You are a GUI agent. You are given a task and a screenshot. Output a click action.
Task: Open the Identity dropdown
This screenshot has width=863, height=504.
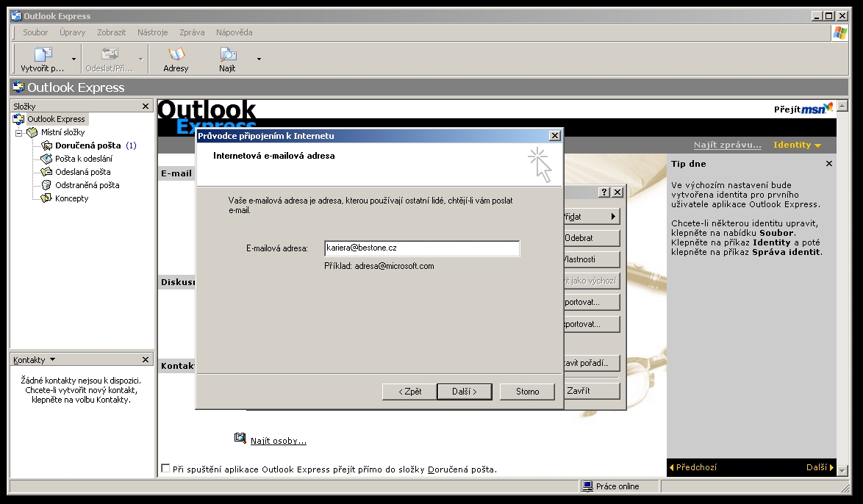797,145
